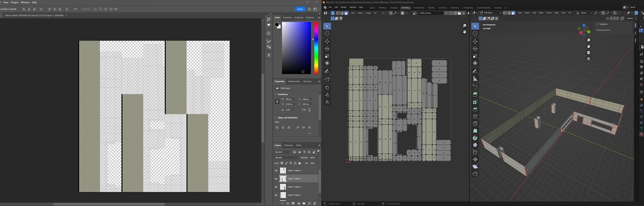Click the hue spectrum slider in Color panel

[316, 48]
